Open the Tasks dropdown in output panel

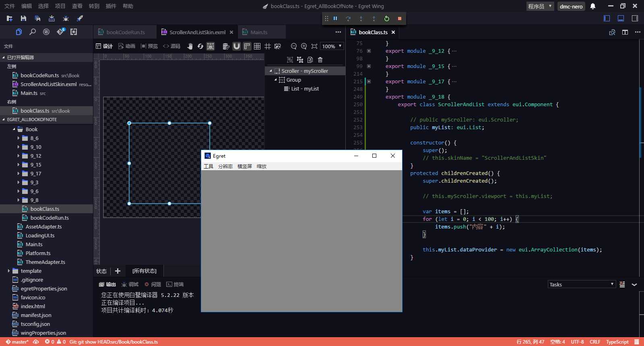pos(582,284)
